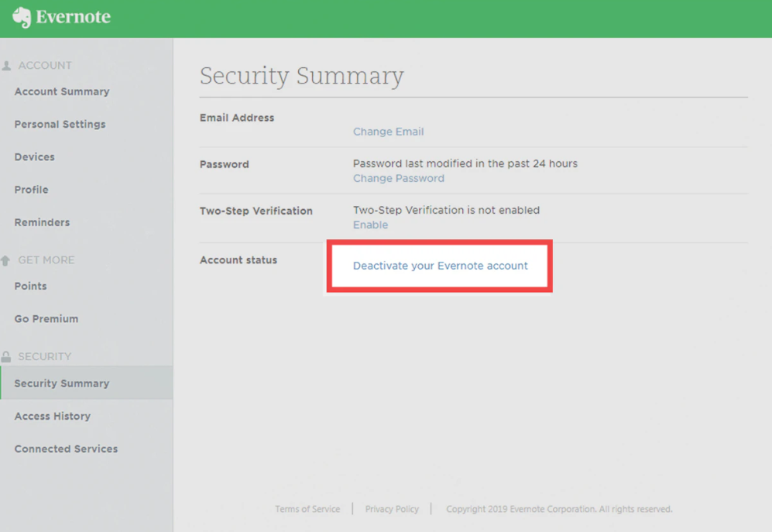Screen dimensions: 772x532
Task: Click the Evernote wordmark in the header
Action: (x=74, y=17)
